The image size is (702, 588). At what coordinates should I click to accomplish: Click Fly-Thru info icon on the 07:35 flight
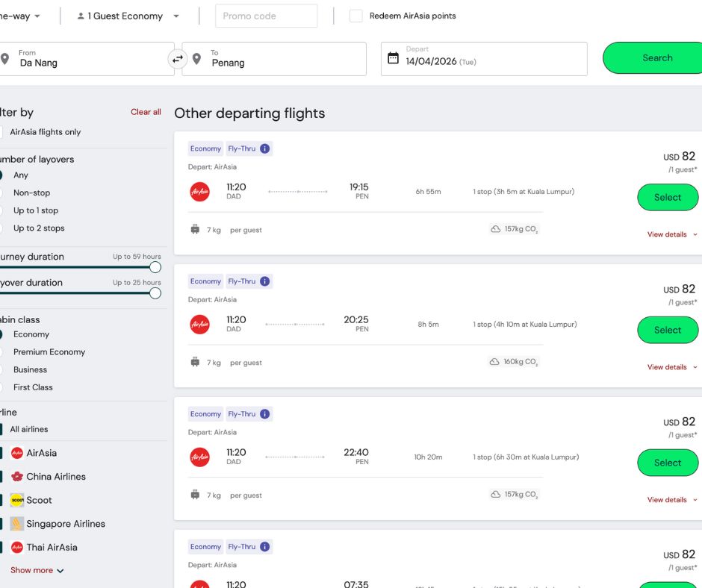265,547
